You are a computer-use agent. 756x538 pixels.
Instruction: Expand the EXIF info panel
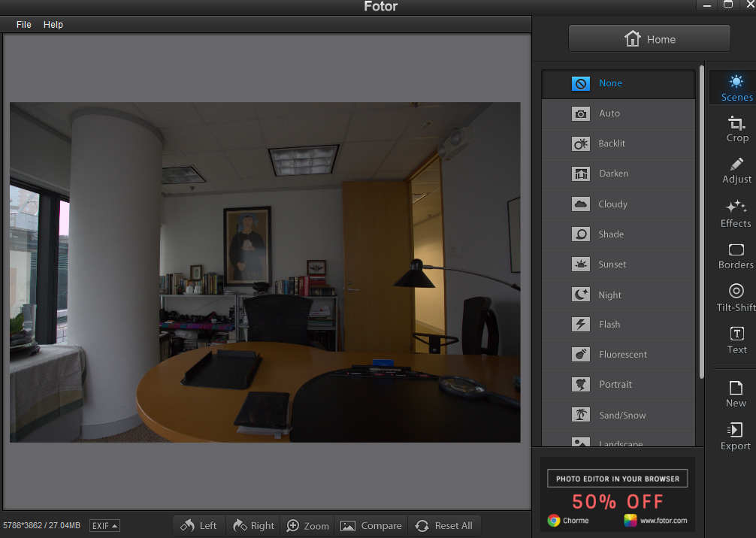click(104, 525)
